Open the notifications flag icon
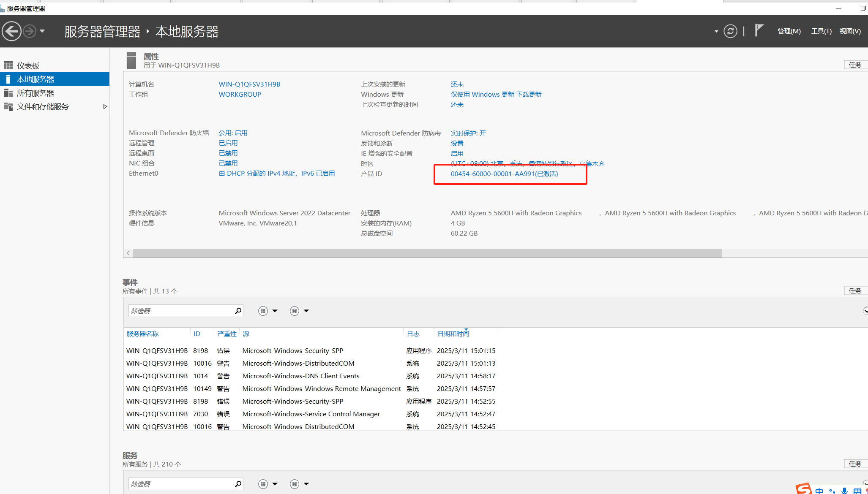Viewport: 868px width, 494px height. [759, 30]
